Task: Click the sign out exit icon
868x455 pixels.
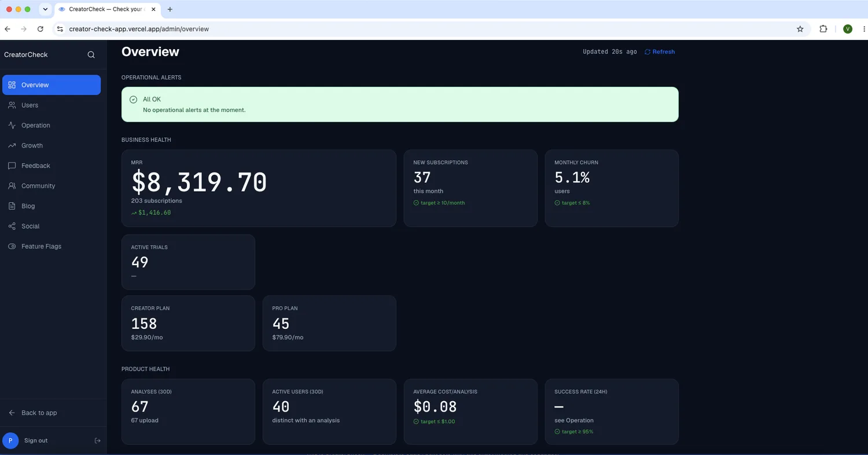Action: tap(97, 441)
